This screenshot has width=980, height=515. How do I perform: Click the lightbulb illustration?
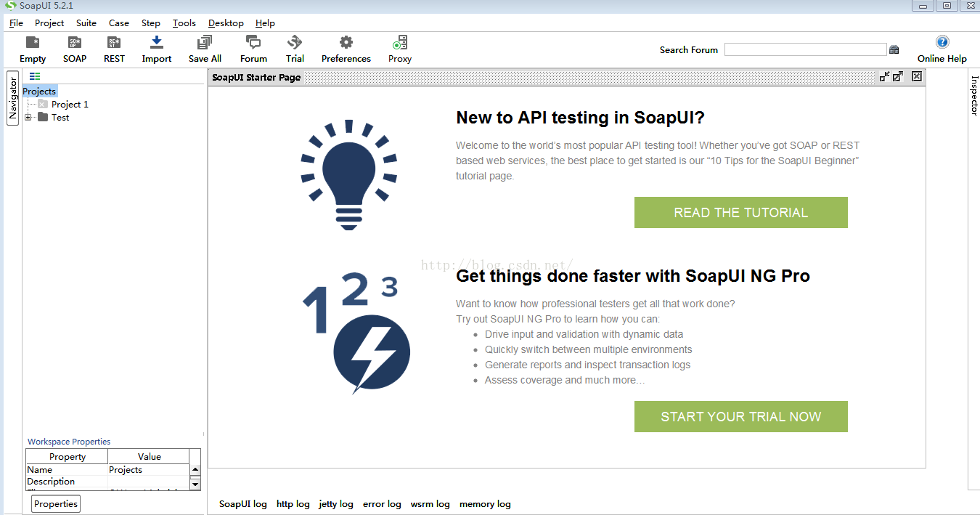[348, 175]
